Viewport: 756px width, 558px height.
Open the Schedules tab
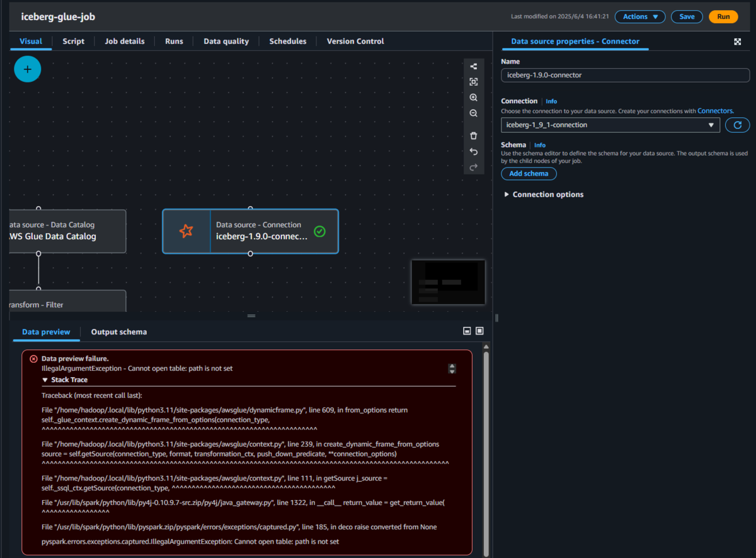[x=288, y=41]
